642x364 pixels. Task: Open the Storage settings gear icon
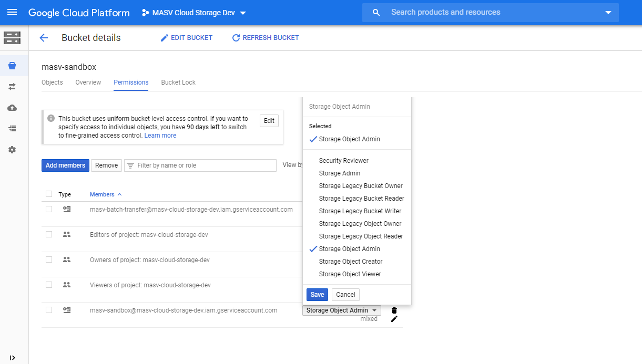click(12, 150)
